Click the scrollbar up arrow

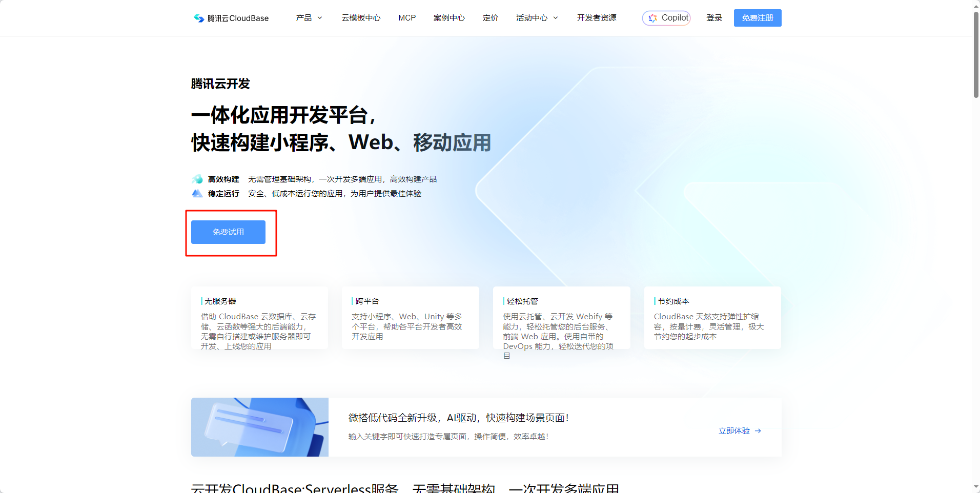(976, 6)
